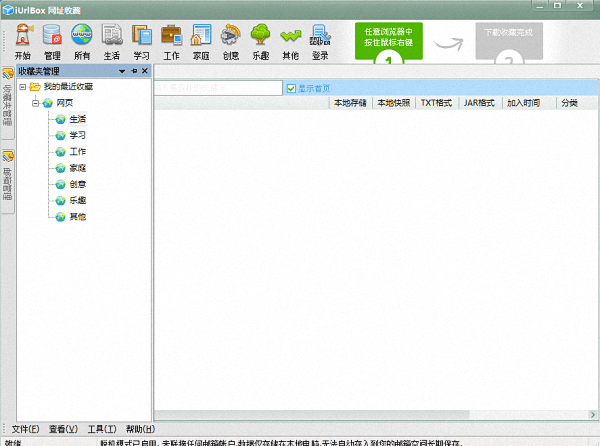Select the 创意 toolbar icon
Viewport: 600px width, 446px height.
(x=230, y=41)
